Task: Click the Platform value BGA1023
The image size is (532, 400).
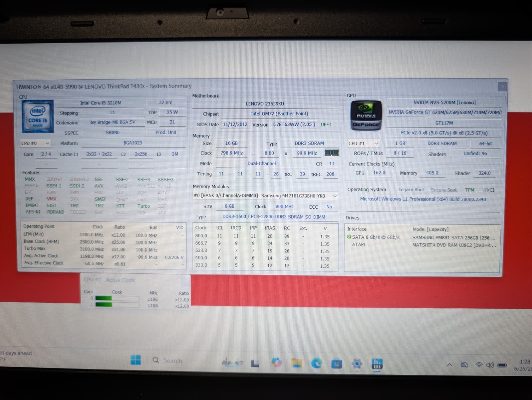Action: pos(133,143)
